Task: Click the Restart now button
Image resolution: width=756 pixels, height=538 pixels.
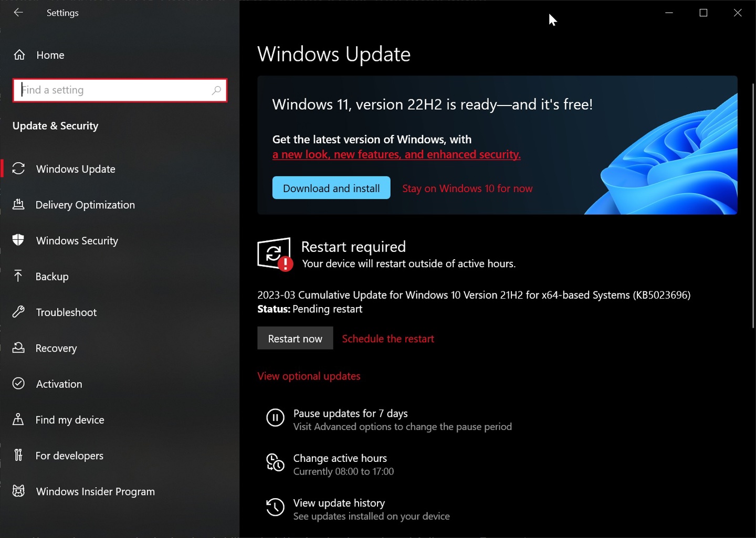Action: coord(295,338)
